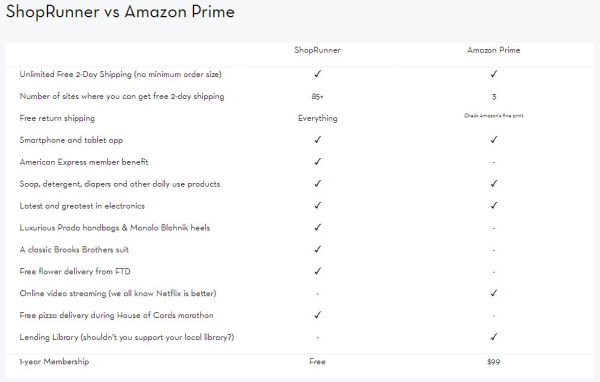This screenshot has height=382, width=600.
Task: Select the Amazon Prime column header
Action: 494,50
